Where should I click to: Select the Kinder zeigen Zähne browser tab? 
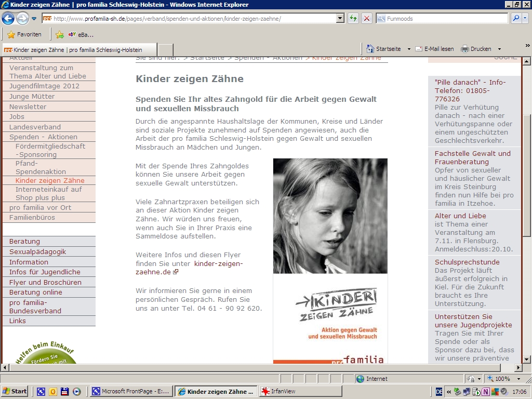(79, 50)
